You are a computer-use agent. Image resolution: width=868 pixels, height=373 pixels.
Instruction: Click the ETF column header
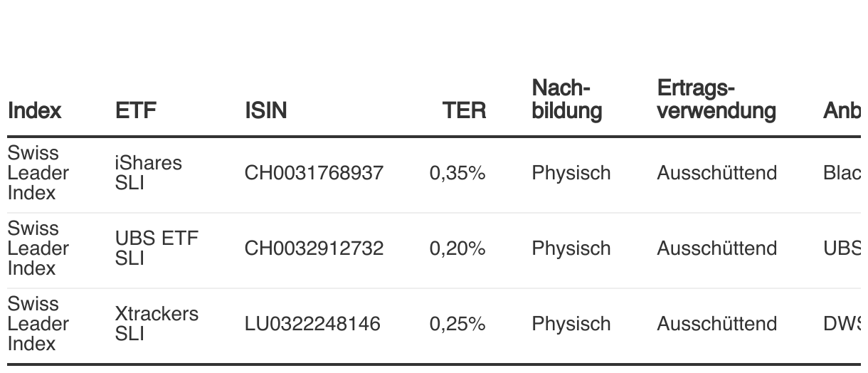[136, 110]
